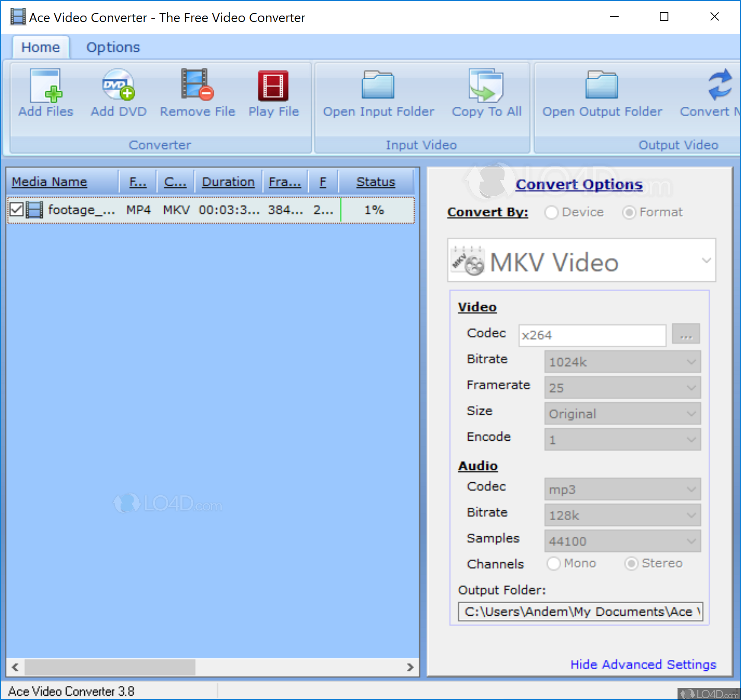Click the Play File icon
741x700 pixels.
point(273,85)
